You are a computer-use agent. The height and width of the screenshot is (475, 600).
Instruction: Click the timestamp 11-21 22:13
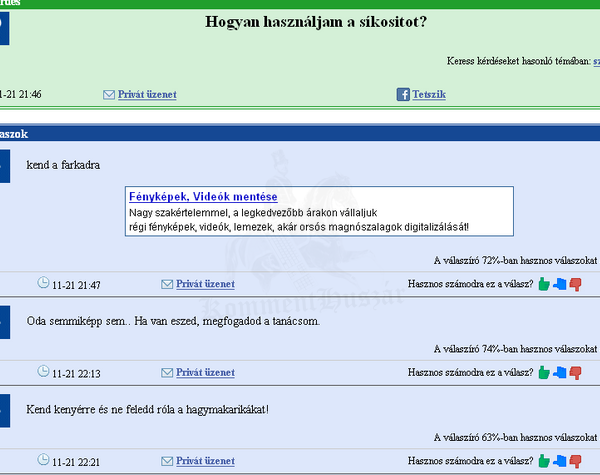(x=76, y=374)
